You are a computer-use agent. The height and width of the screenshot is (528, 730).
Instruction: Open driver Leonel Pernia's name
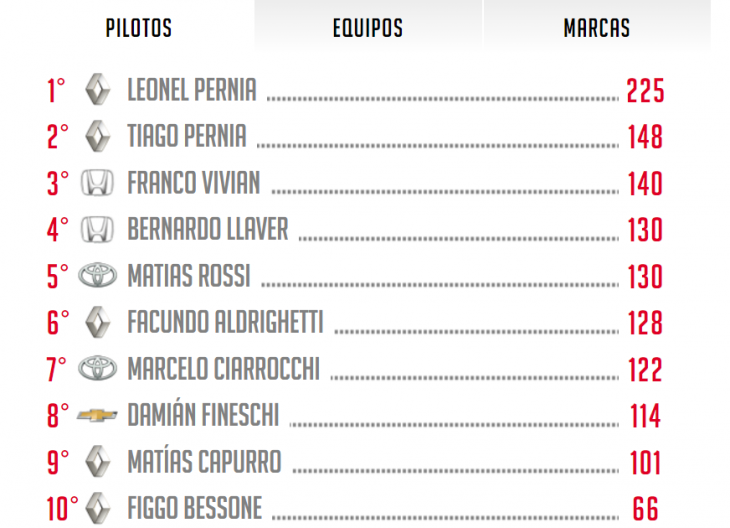click(x=192, y=89)
